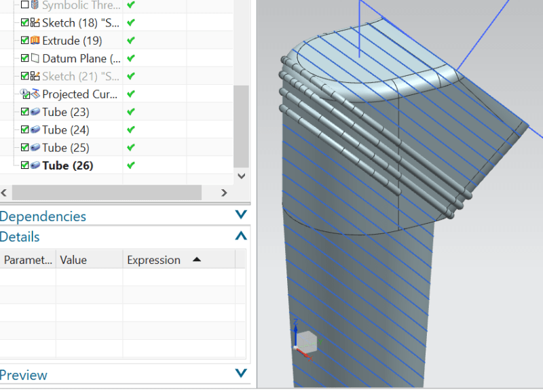Image resolution: width=543 pixels, height=392 pixels.
Task: Click the horizontal scrollbar left arrow
Action: click(x=4, y=193)
